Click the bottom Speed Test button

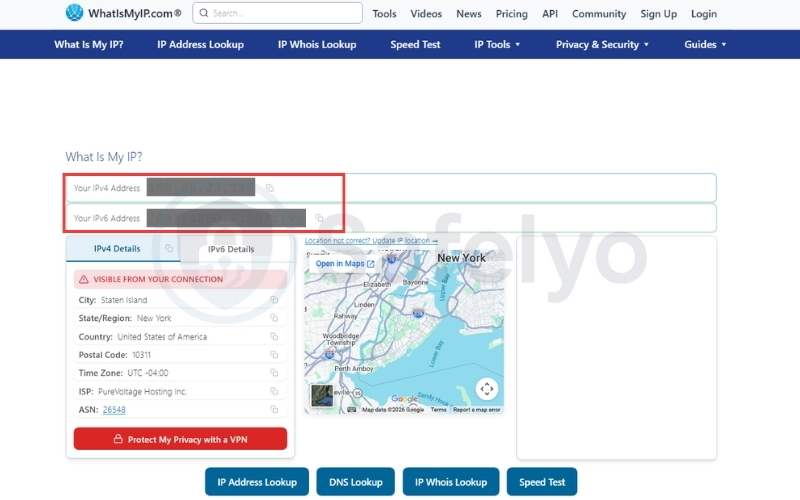[542, 482]
